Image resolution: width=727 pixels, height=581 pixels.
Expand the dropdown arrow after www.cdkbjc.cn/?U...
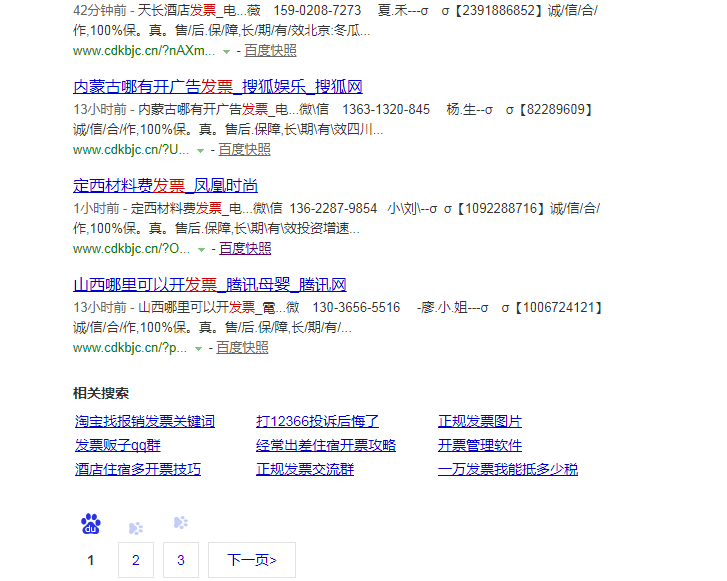point(200,150)
